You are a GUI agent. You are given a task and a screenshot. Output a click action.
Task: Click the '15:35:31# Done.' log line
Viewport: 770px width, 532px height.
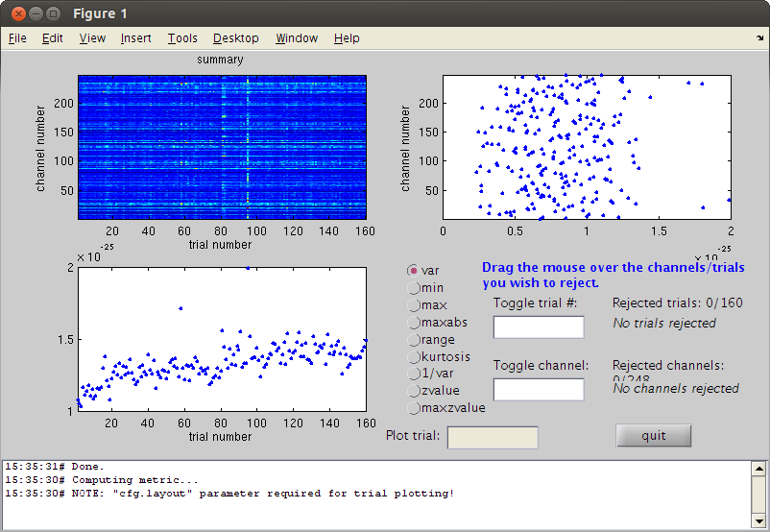pos(55,467)
